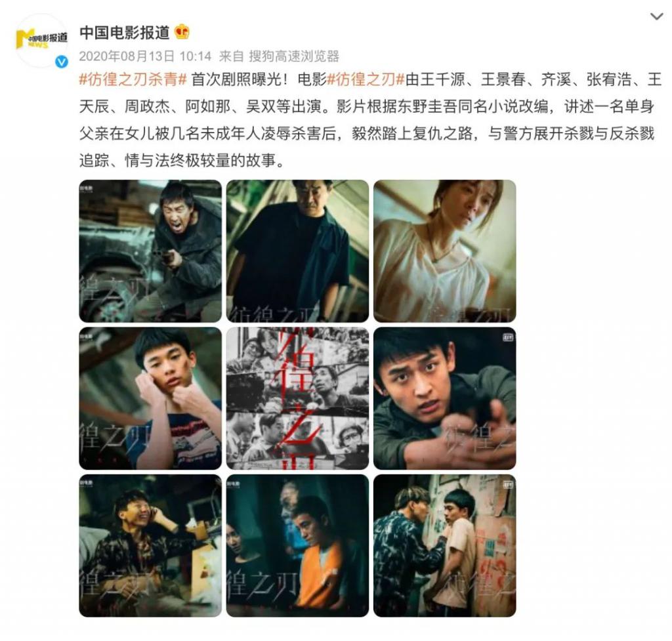Viewport: 672px width, 641px height.
Task: Open photo of young man aiming pistol
Action: (445, 398)
